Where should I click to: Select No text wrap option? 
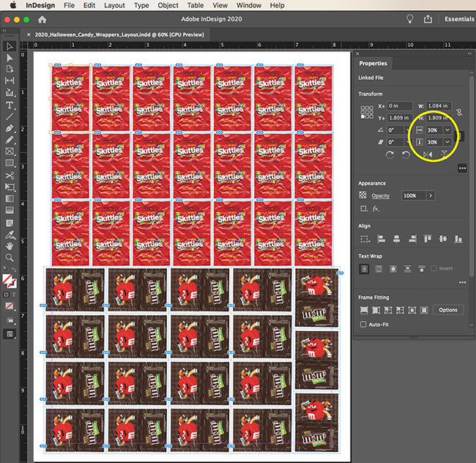coord(364,269)
